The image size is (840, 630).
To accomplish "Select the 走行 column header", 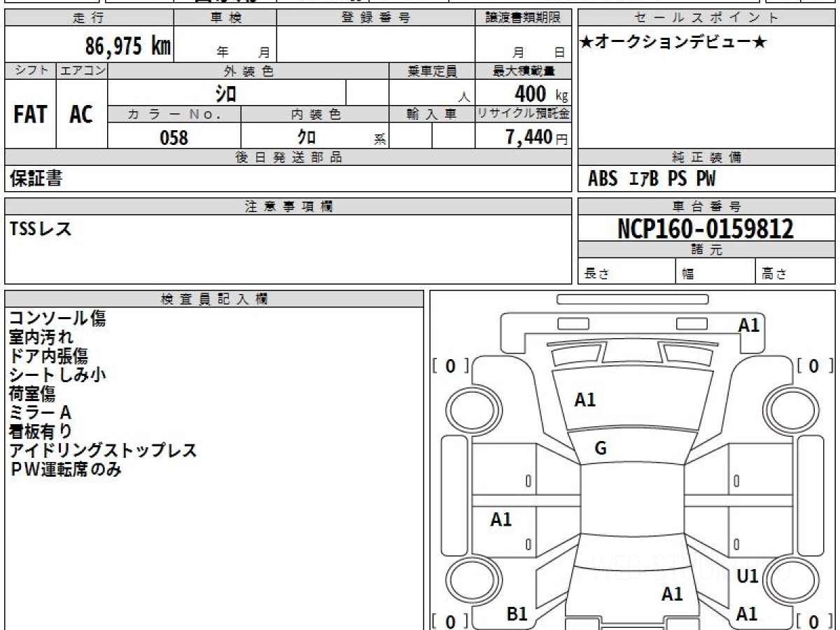I will click(89, 18).
